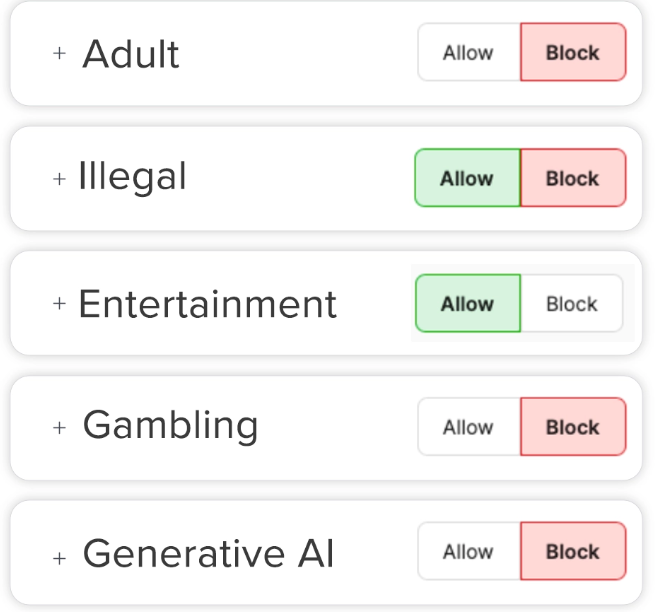
Task: Switch Gambling category to Block
Action: tap(573, 428)
